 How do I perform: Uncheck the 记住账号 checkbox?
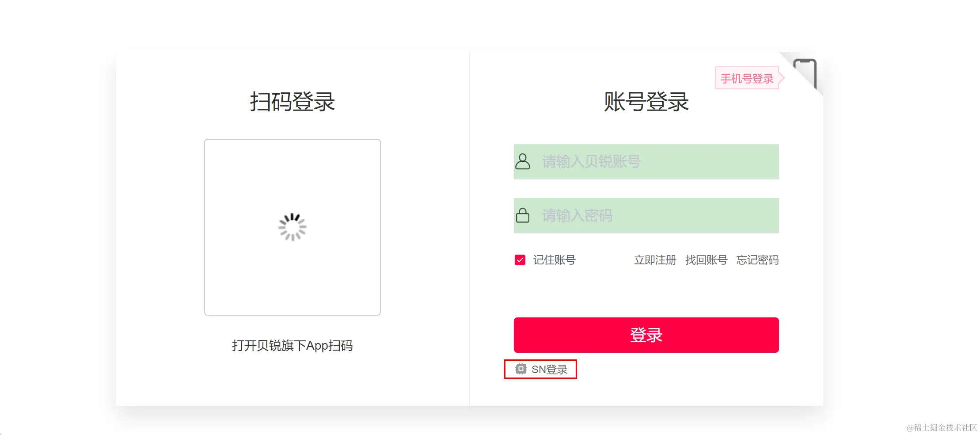click(x=520, y=260)
